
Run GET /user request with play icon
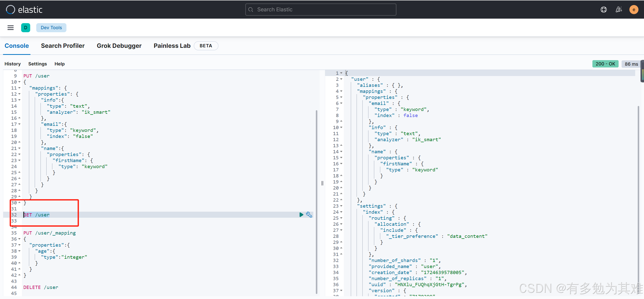click(x=301, y=215)
